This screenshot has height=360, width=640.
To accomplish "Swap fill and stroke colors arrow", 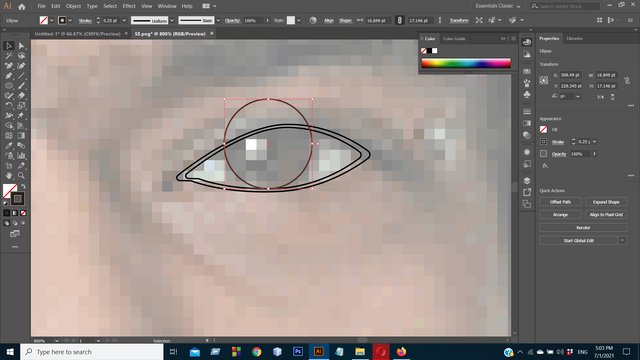I will [x=23, y=187].
